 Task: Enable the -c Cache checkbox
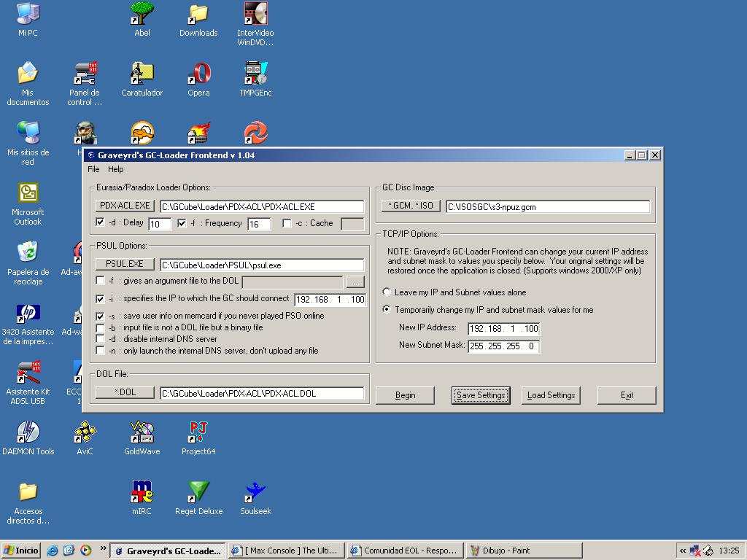click(287, 223)
